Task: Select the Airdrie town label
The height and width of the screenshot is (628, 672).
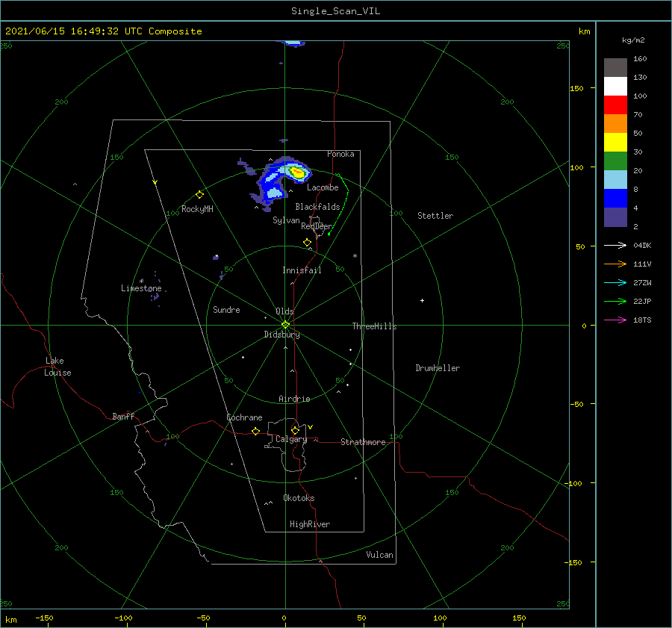Action: coord(294,399)
